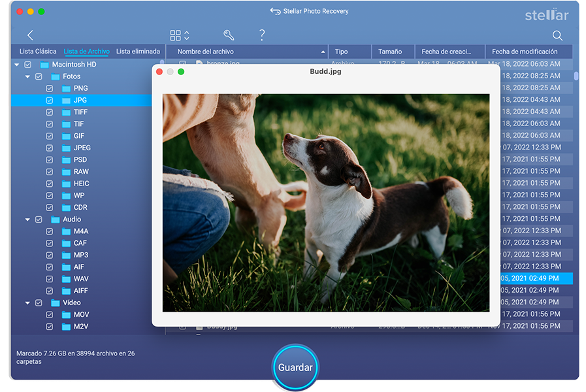Go back using the back arrow
This screenshot has height=392, width=586.
click(30, 35)
